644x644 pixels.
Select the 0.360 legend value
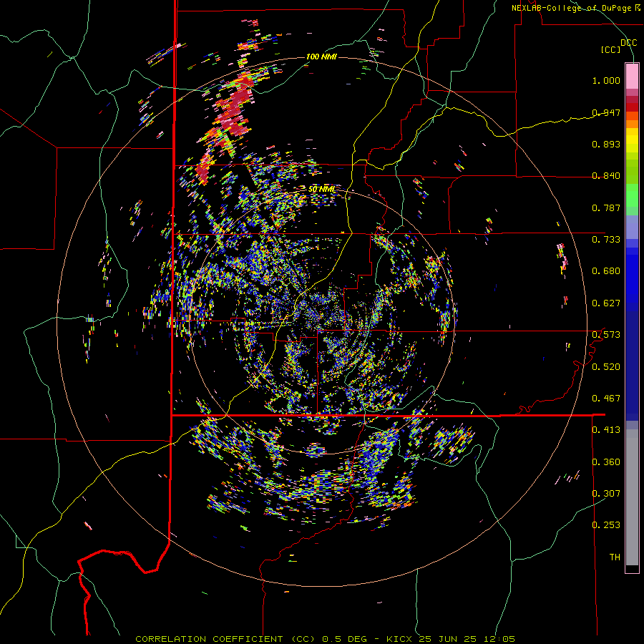pos(606,462)
